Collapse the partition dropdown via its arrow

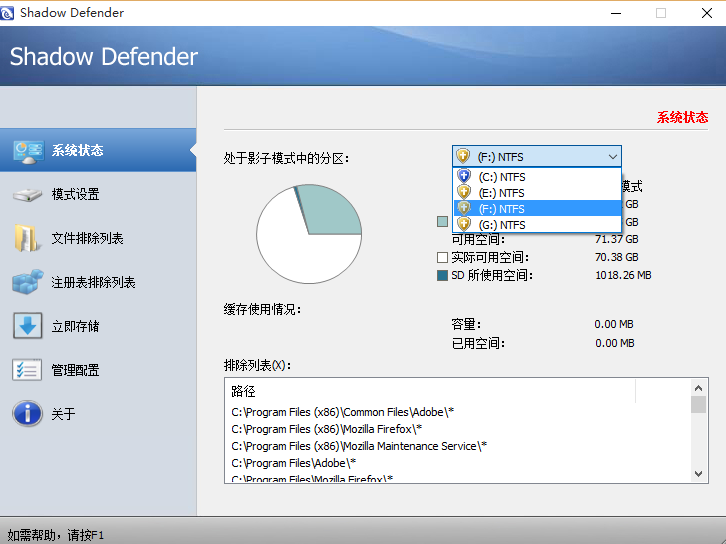pos(612,157)
